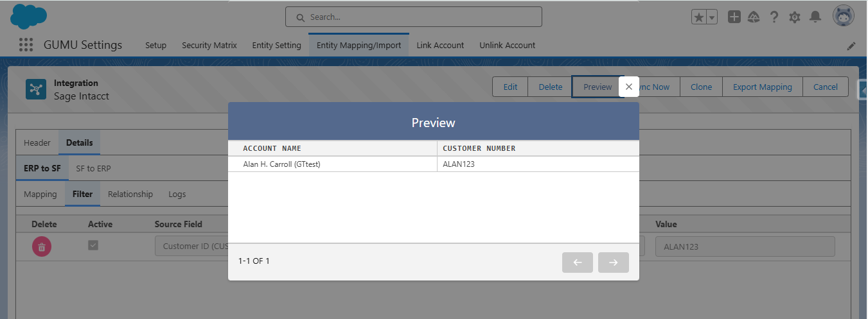View notifications bell icon
868x319 pixels.
pyautogui.click(x=815, y=17)
